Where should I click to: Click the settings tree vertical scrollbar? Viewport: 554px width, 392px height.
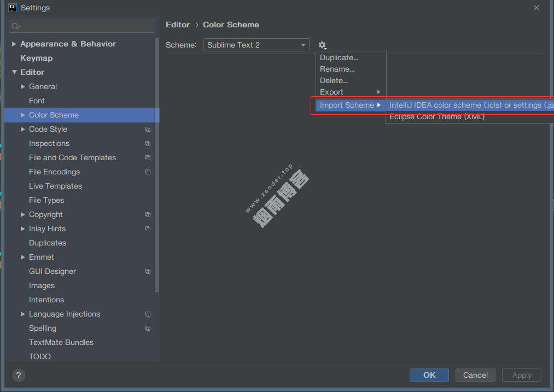[x=157, y=164]
